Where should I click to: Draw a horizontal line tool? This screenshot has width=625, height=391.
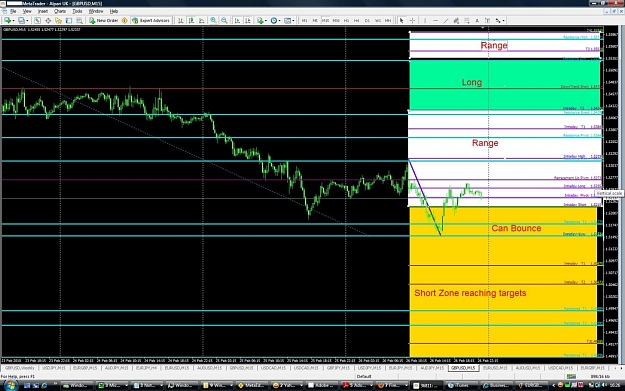click(x=435, y=20)
